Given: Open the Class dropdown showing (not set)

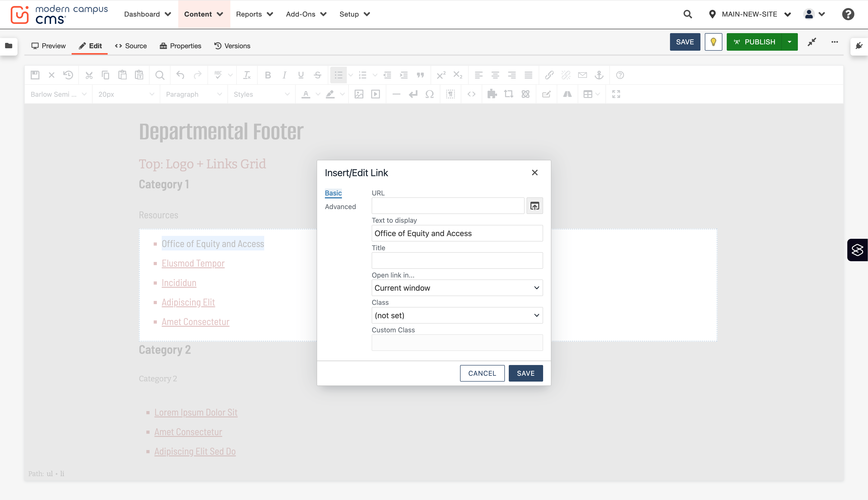Looking at the screenshot, I should point(457,315).
